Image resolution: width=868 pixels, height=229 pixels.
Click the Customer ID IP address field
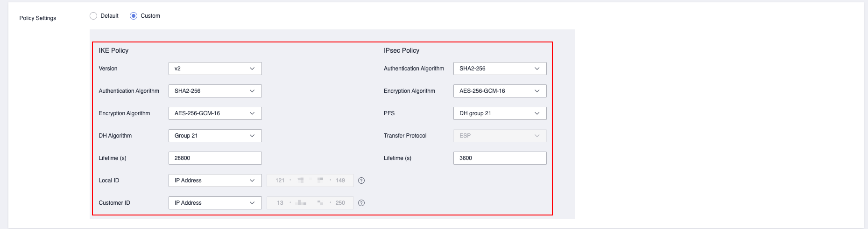point(310,203)
